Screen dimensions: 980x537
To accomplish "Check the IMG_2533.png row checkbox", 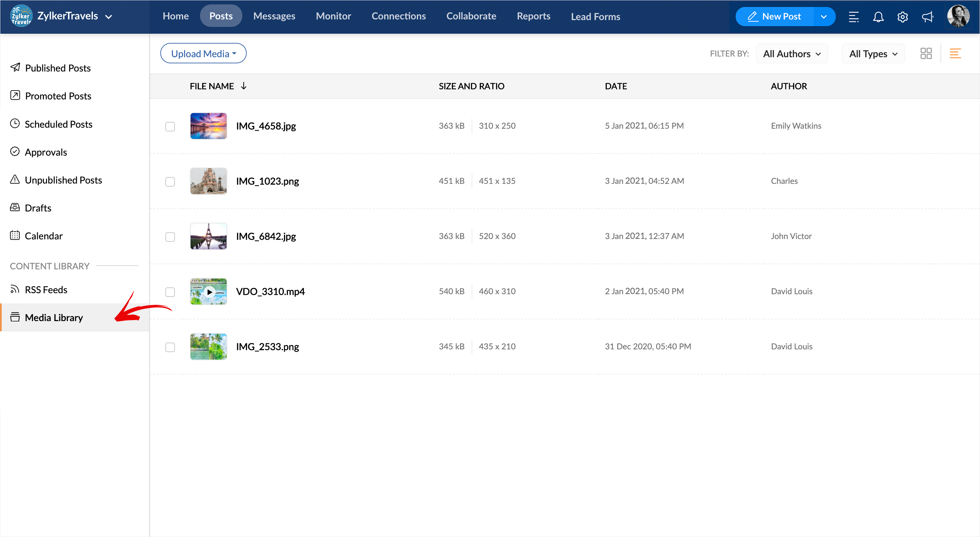I will (x=170, y=347).
